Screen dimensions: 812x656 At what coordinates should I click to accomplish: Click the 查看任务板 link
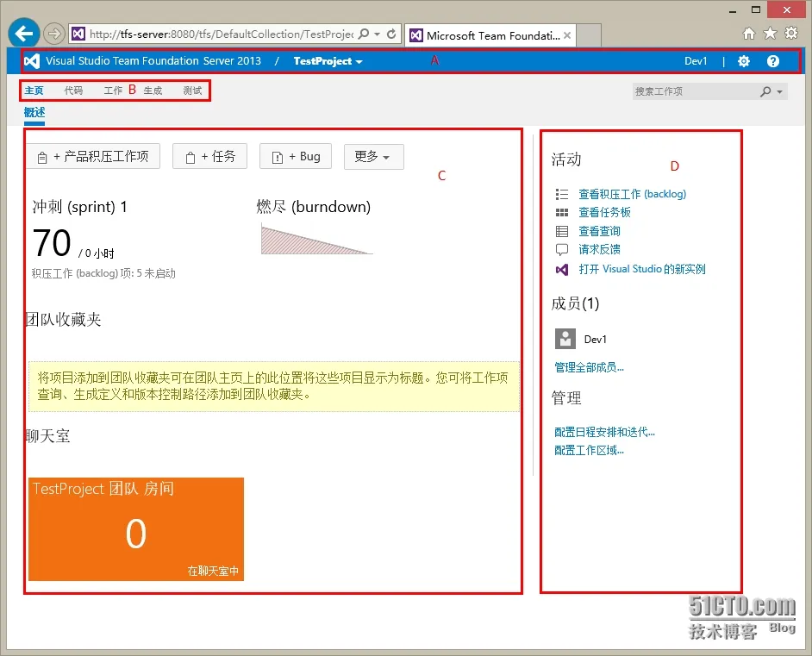click(x=604, y=212)
